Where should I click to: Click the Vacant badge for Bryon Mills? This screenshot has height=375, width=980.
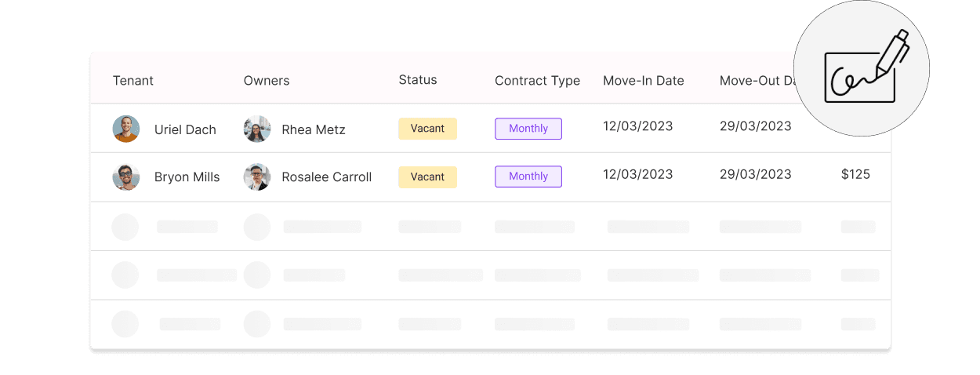[x=427, y=177]
